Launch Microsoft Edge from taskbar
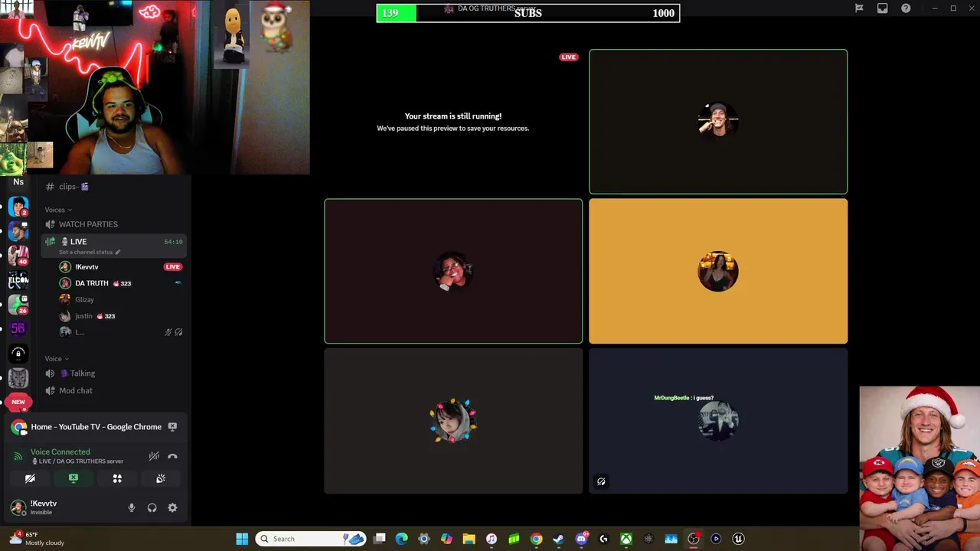 [x=402, y=539]
